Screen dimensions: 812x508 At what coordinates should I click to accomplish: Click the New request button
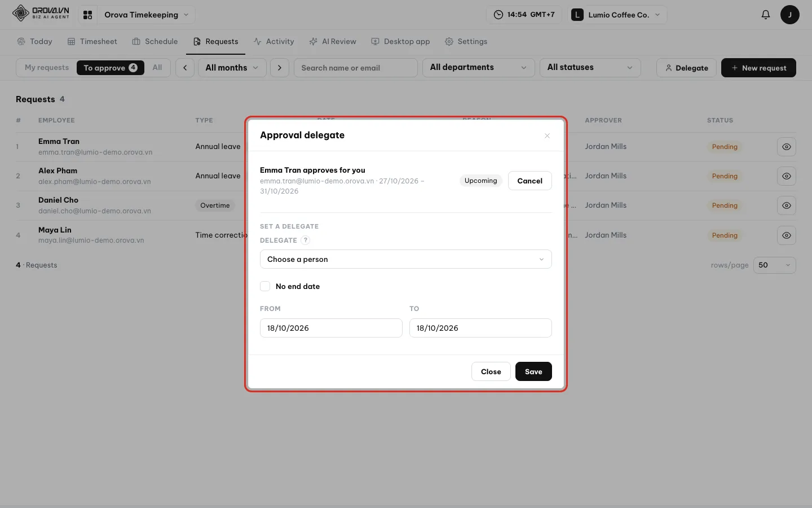pos(758,68)
